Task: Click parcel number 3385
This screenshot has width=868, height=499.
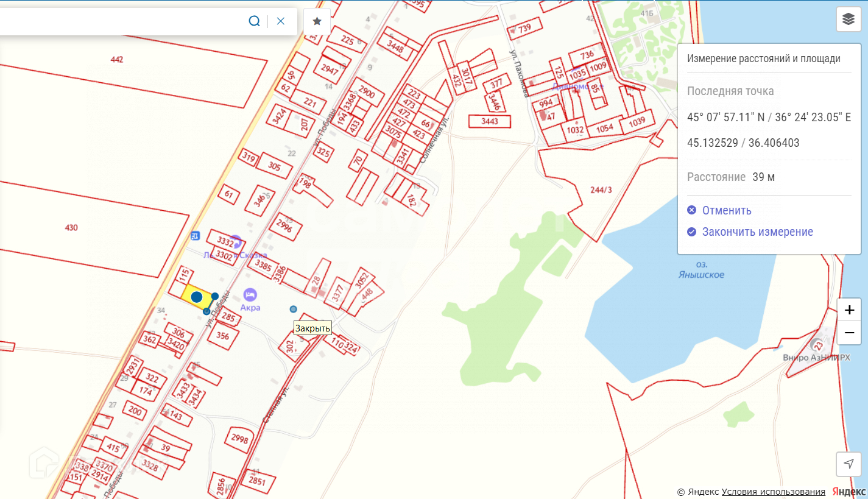Action: [x=263, y=266]
